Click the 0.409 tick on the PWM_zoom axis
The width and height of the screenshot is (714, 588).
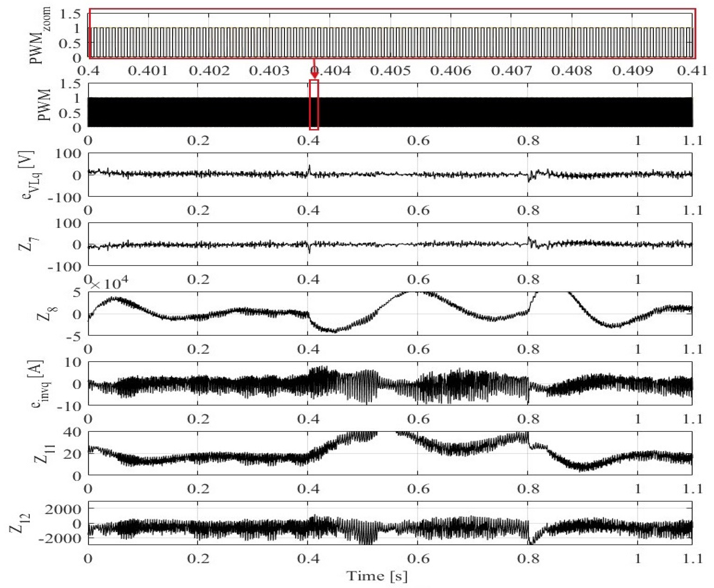click(632, 71)
